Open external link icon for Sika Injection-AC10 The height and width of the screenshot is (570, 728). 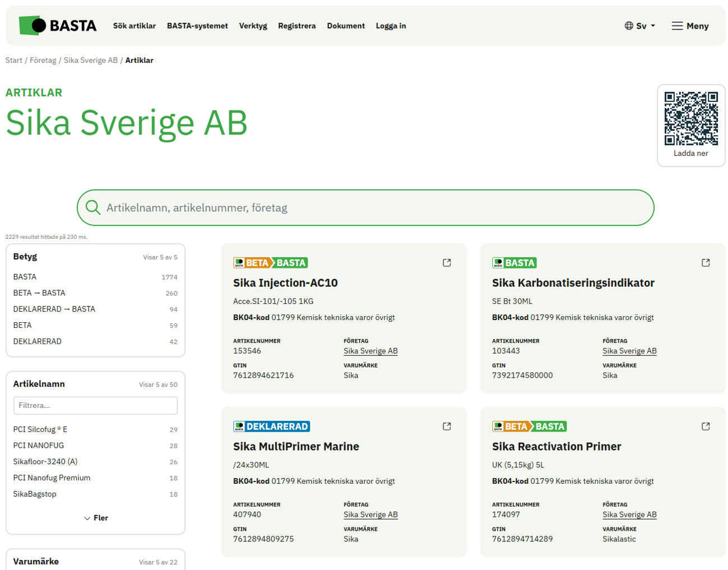pos(446,263)
